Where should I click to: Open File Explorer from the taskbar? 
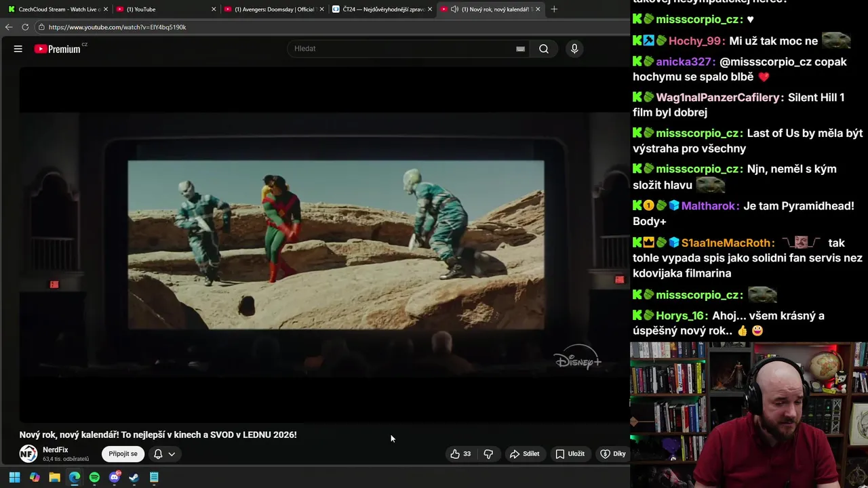(x=54, y=477)
